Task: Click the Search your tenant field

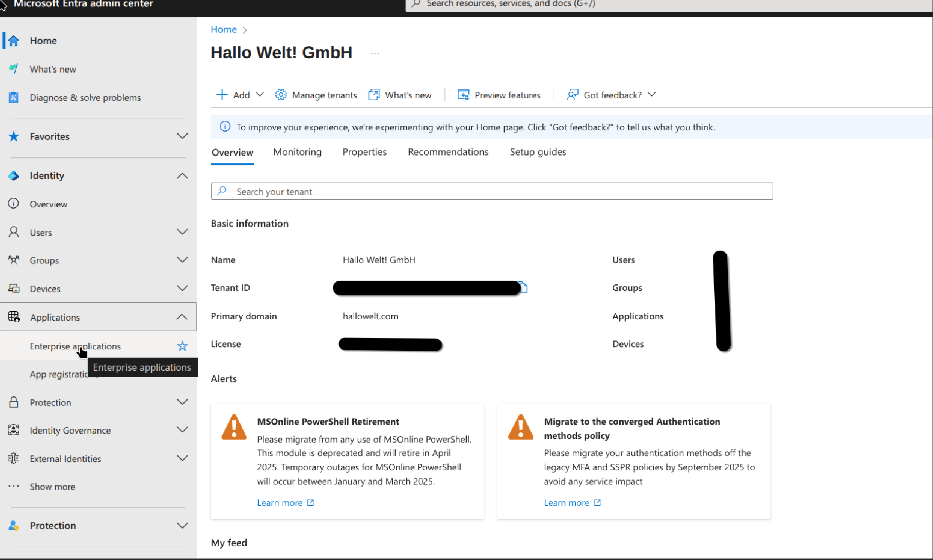Action: point(491,191)
